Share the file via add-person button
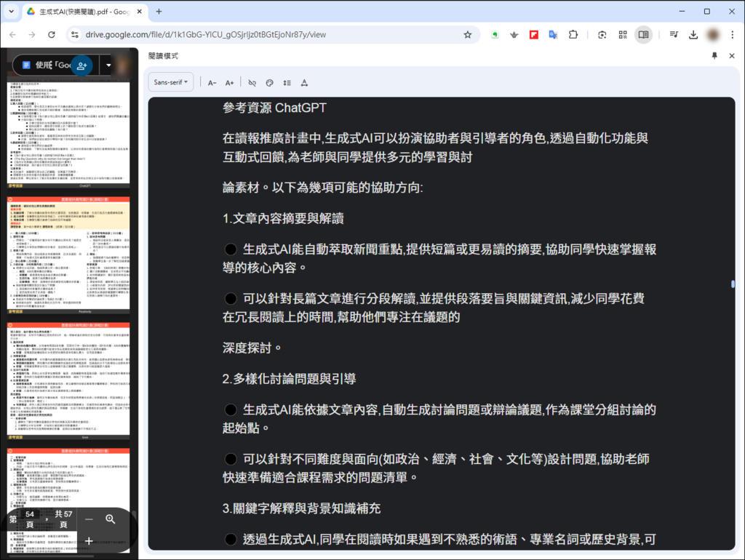This screenshot has width=745, height=560. click(x=81, y=65)
